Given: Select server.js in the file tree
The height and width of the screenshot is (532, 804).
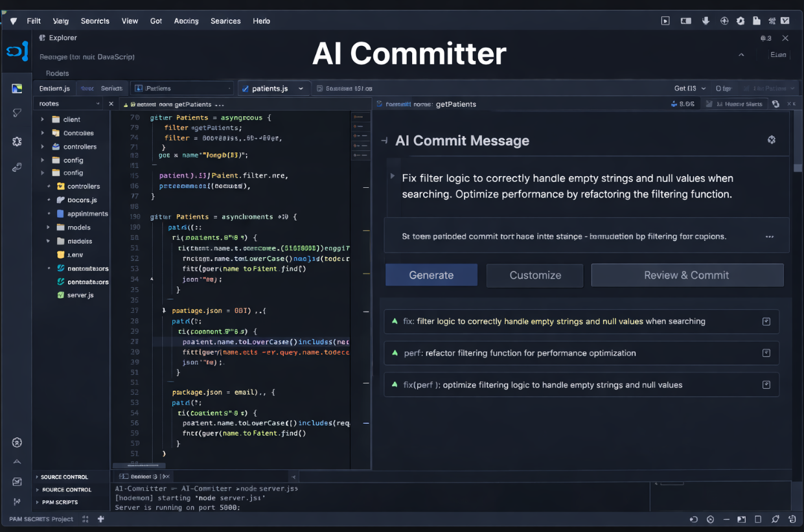Looking at the screenshot, I should point(80,295).
